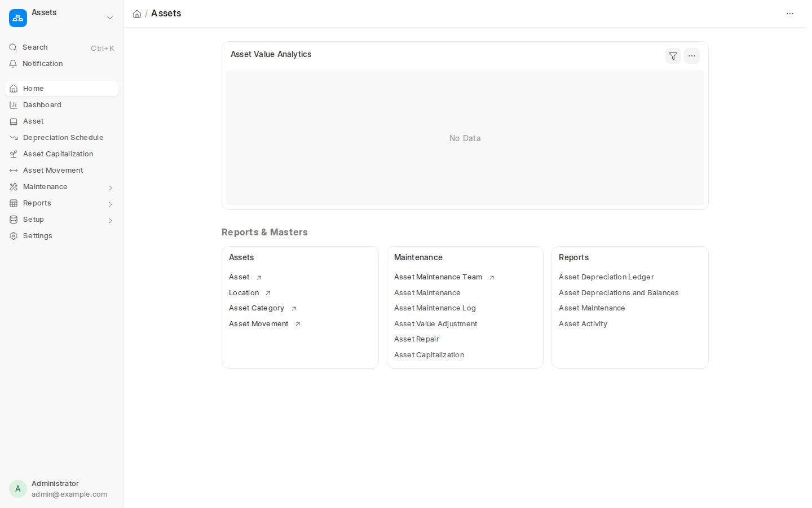
Task: Go to home via breadcrumb house icon
Action: pyautogui.click(x=137, y=14)
